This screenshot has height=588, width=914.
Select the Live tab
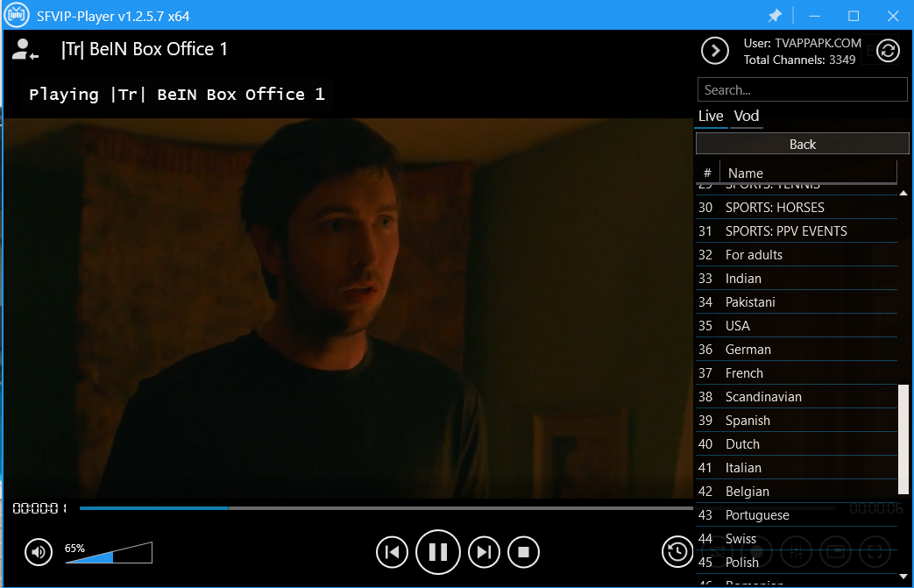click(711, 116)
